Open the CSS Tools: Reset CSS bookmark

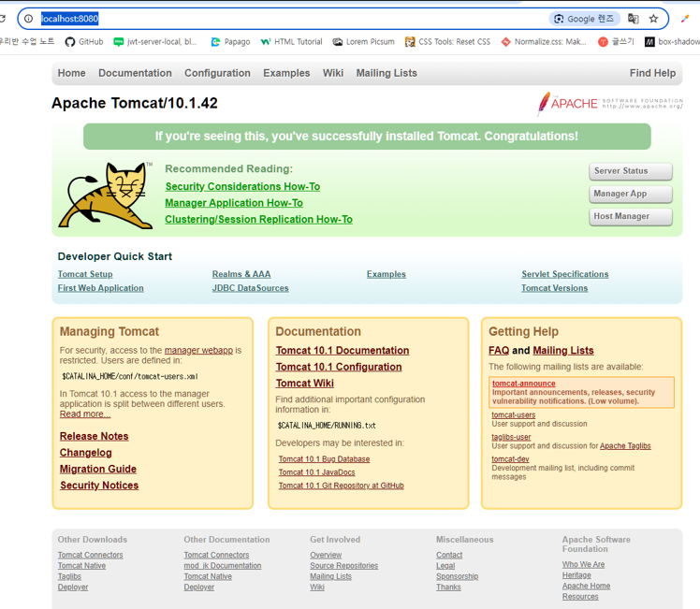447,42
